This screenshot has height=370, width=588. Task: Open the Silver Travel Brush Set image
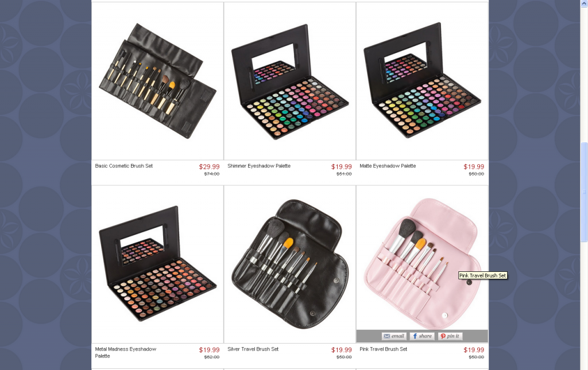[x=290, y=264]
